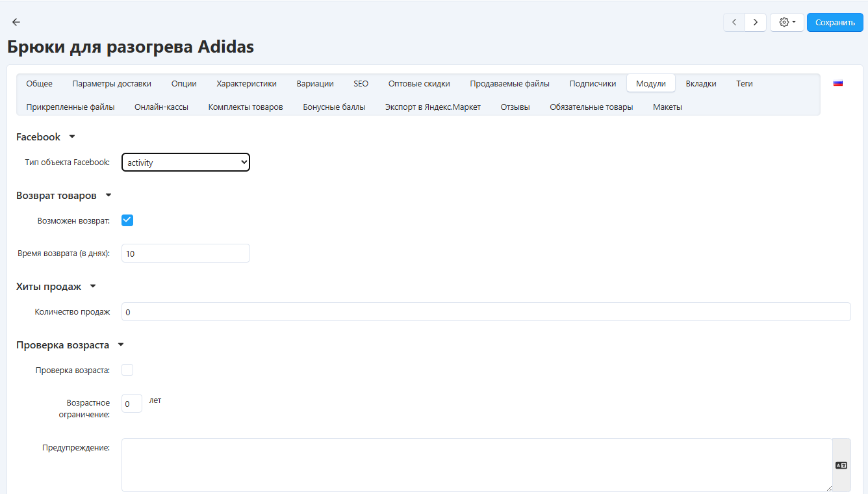Image resolution: width=868 pixels, height=494 pixels.
Task: Collapse the Facebook section
Action: [x=72, y=137]
